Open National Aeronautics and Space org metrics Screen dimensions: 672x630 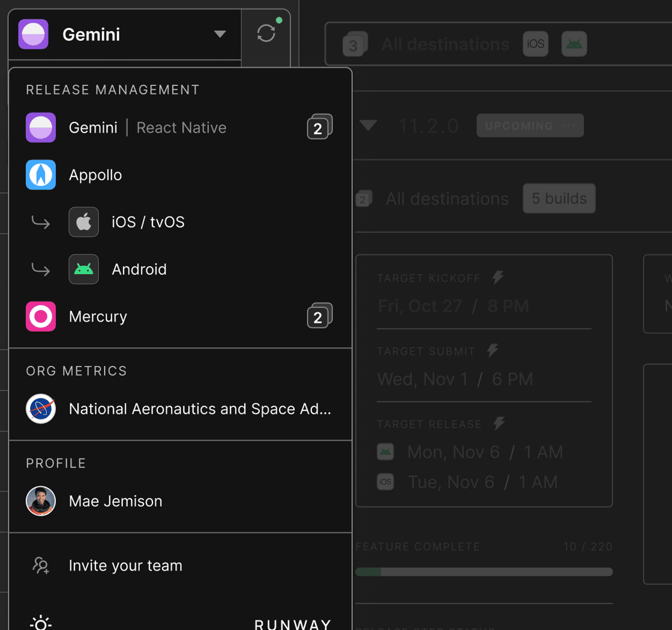tap(180, 409)
